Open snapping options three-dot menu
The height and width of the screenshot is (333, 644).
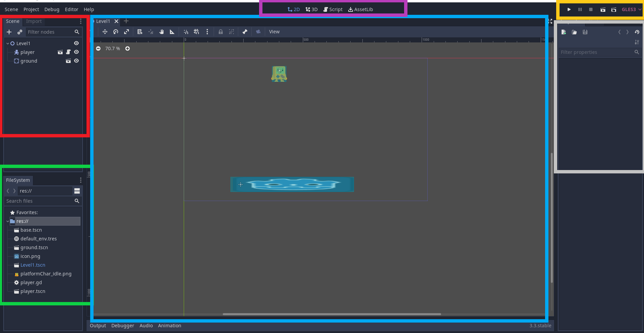[207, 32]
